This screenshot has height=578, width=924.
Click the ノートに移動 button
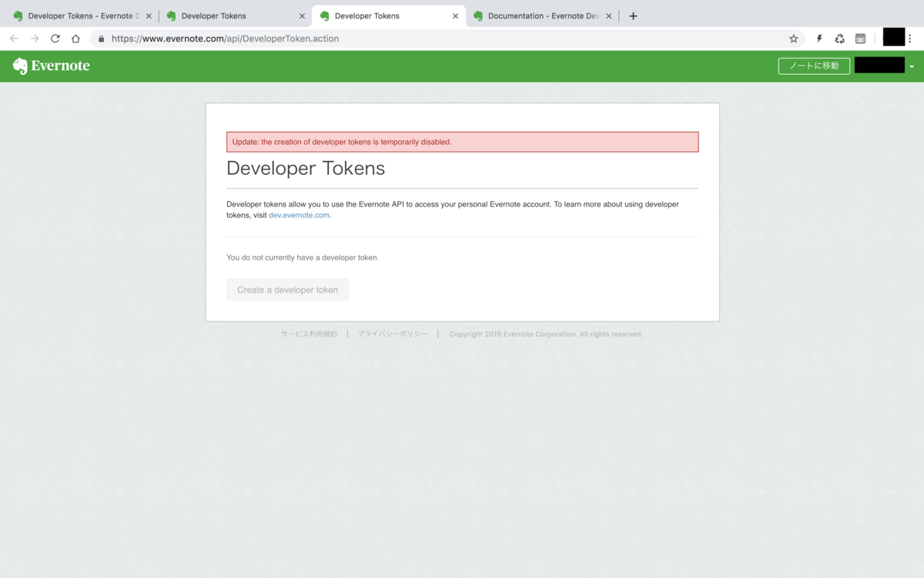tap(814, 66)
